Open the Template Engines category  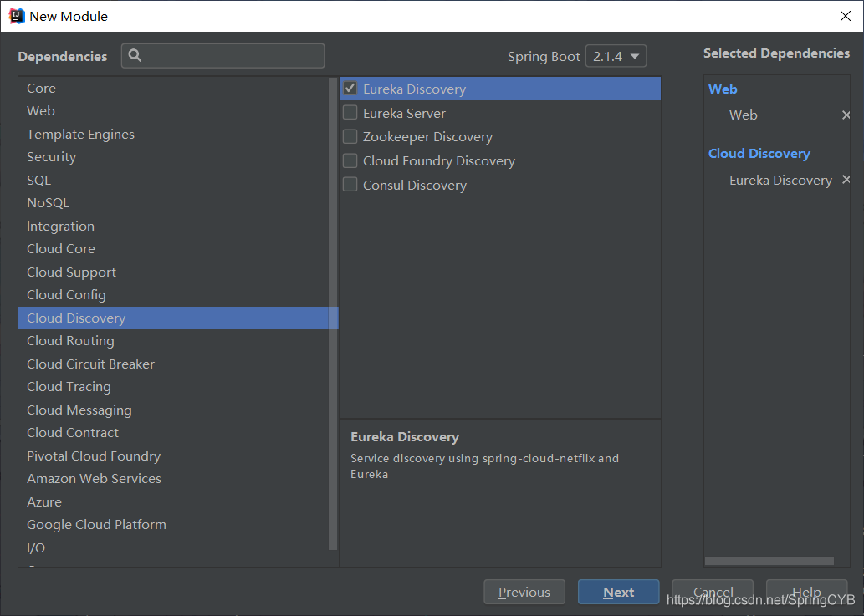pos(173,135)
